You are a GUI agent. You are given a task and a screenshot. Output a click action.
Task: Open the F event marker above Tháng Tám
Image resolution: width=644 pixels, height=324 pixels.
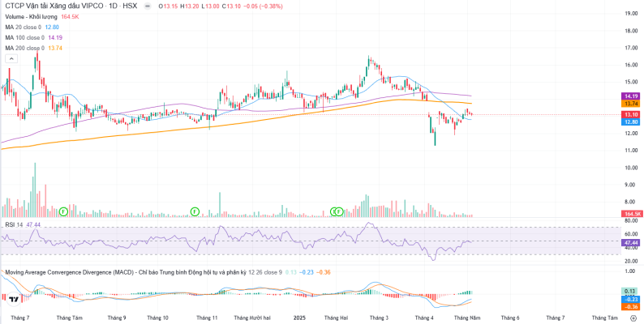63,211
